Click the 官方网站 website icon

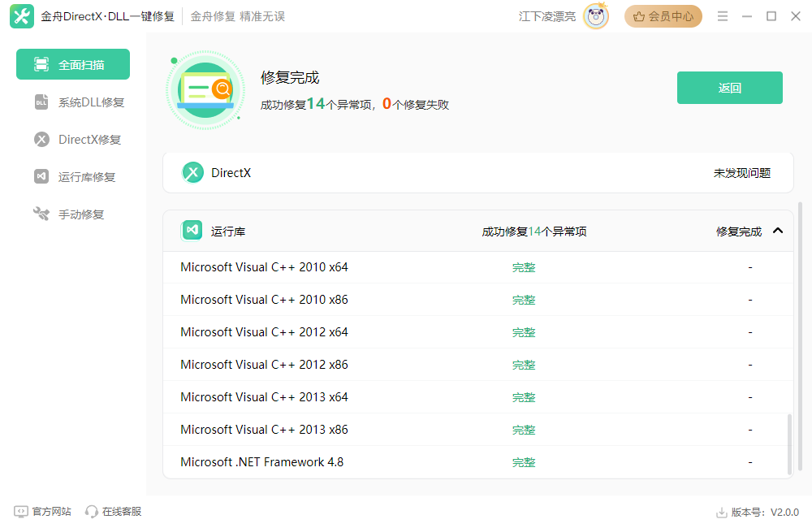(19, 512)
